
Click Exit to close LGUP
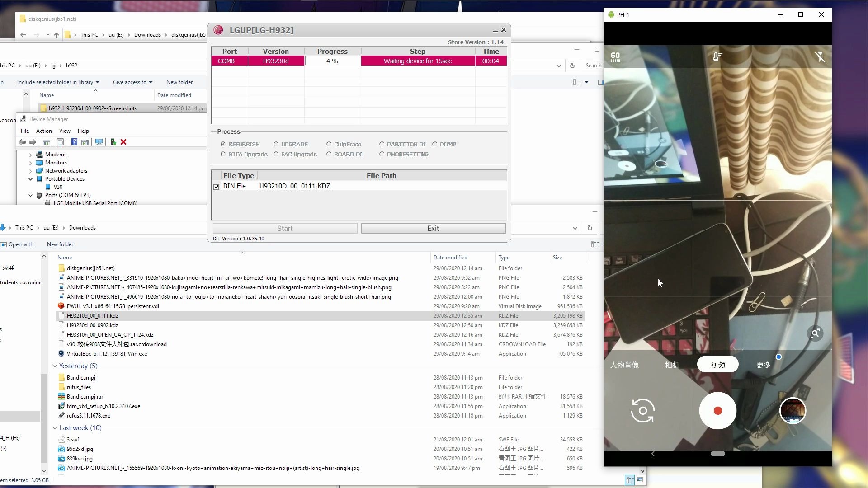click(433, 228)
